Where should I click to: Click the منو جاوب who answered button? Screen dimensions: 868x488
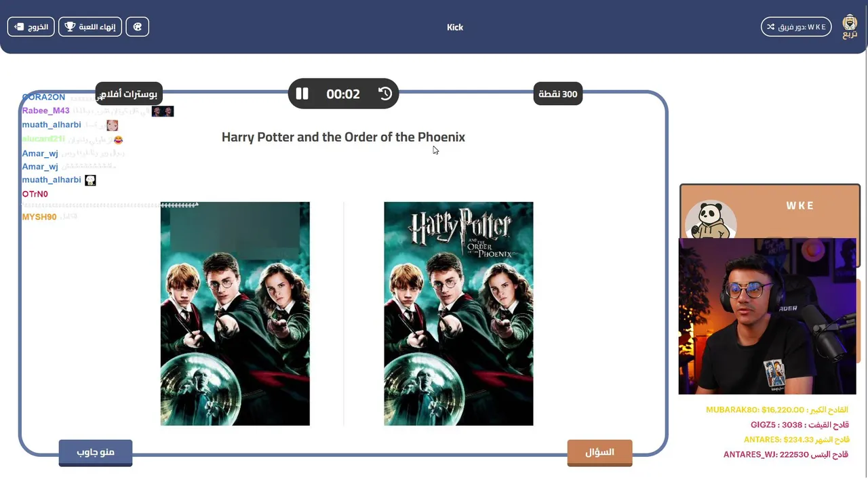click(x=96, y=452)
